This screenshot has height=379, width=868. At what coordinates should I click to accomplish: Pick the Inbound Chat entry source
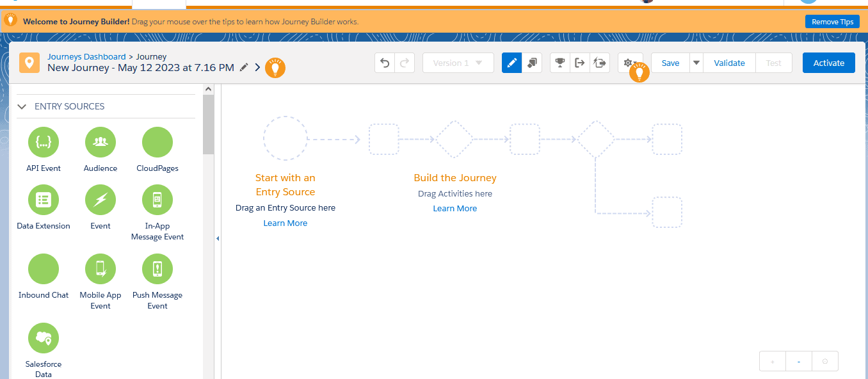click(43, 268)
